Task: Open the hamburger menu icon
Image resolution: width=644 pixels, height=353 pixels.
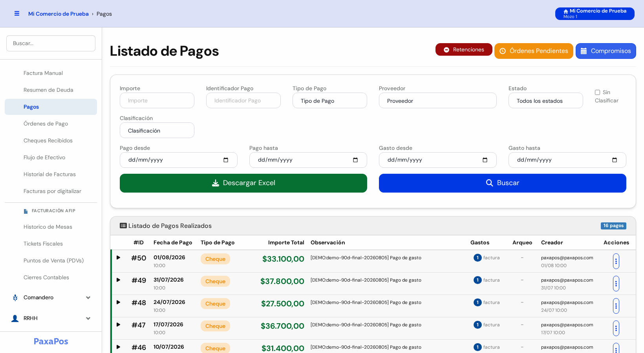Action: 17,13
